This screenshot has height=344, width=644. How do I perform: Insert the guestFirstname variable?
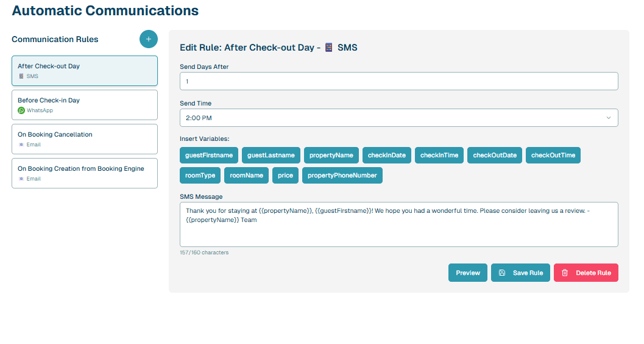coord(209,156)
